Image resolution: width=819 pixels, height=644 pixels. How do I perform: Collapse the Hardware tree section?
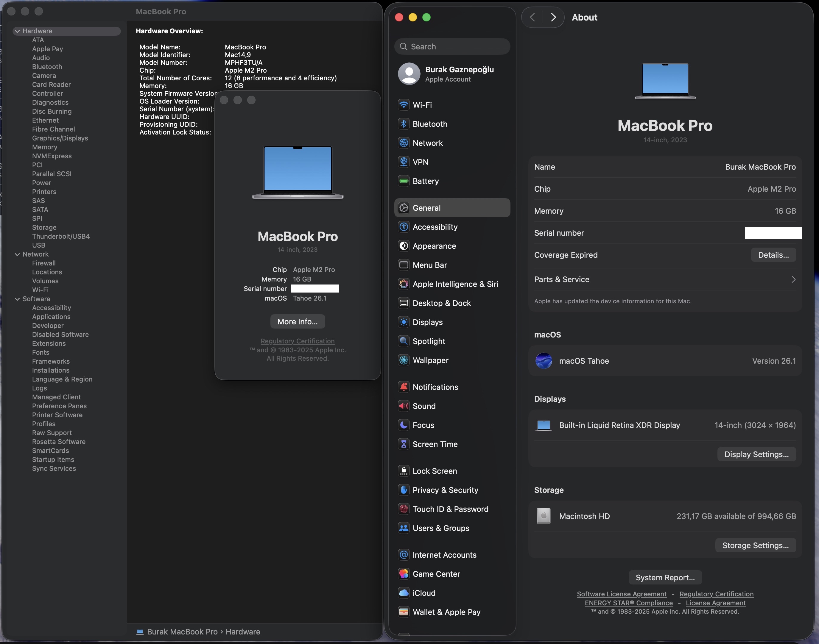17,31
